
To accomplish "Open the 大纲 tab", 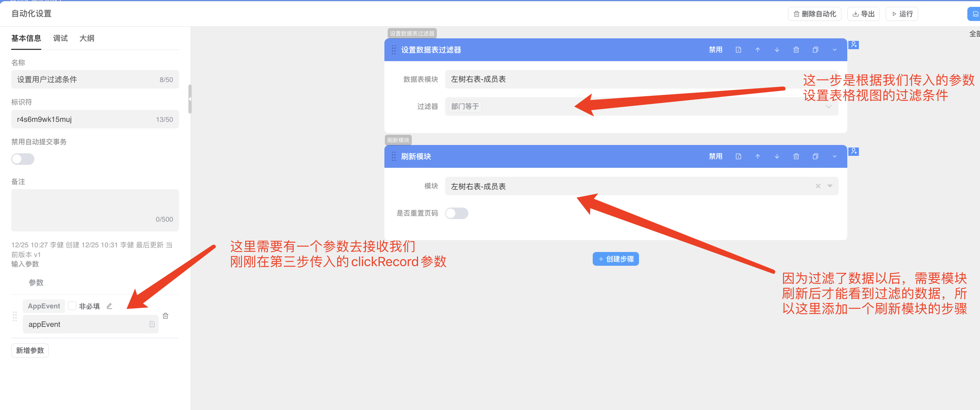I will click(86, 38).
